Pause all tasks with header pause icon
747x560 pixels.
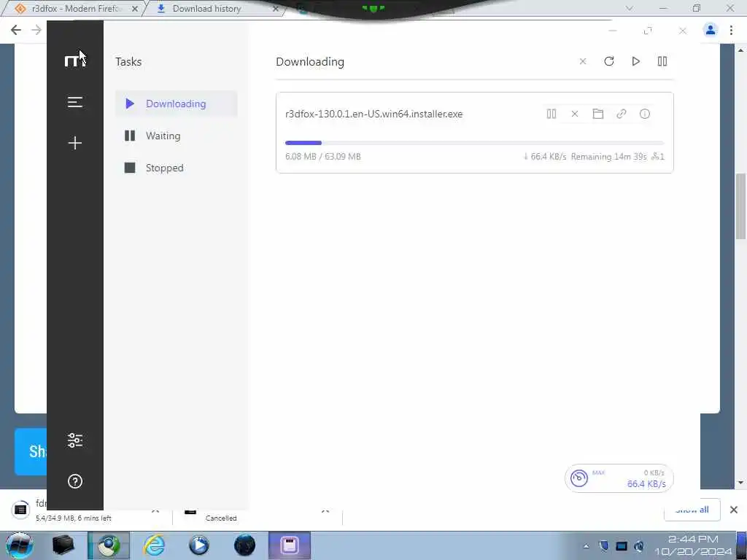pos(662,61)
